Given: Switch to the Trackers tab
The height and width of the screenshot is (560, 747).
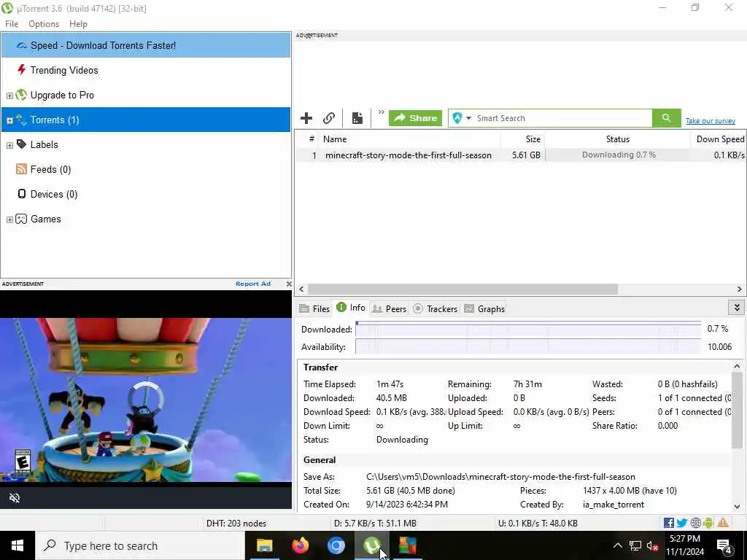Looking at the screenshot, I should point(436,309).
